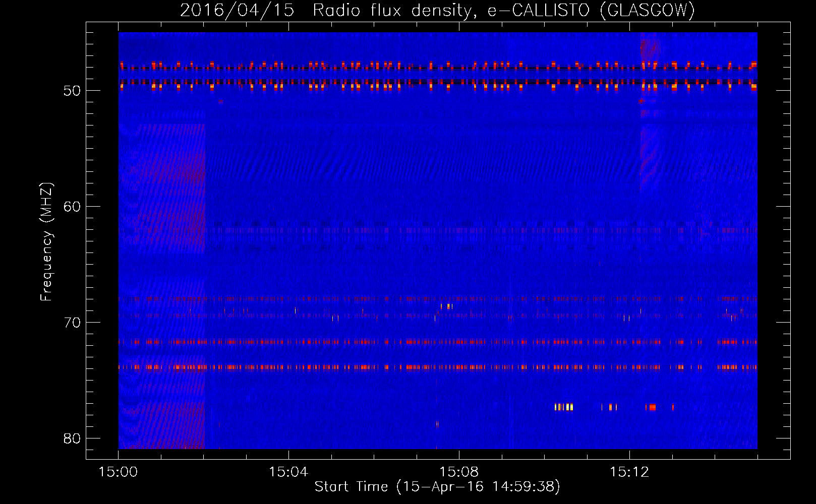Screen dimensions: 816x504
Task: Click the '15:08' time tick label
Action: point(459,472)
